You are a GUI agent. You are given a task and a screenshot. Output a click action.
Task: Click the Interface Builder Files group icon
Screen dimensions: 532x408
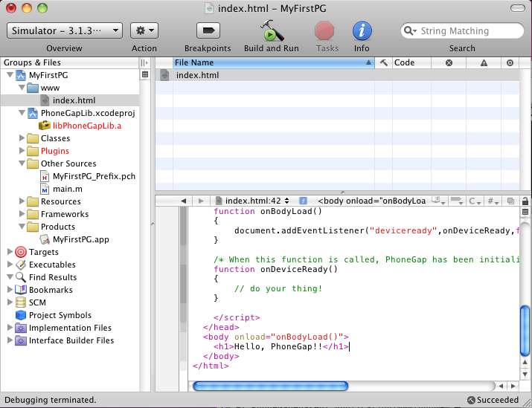21,340
